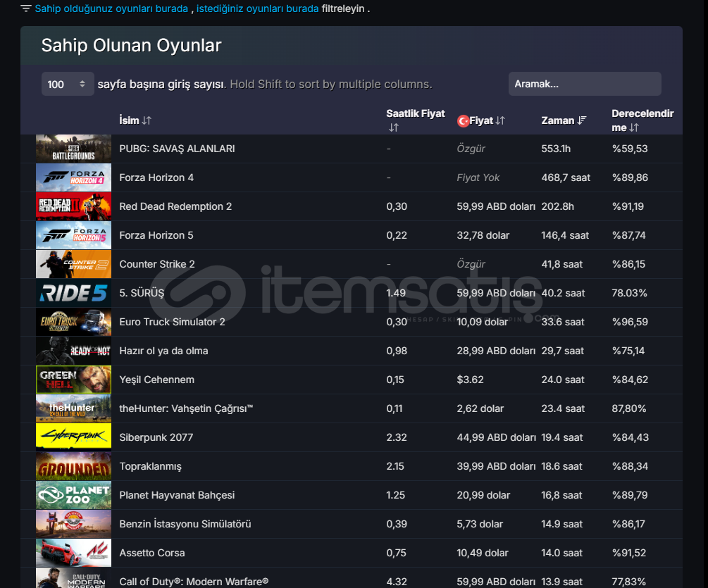The image size is (708, 588).
Task: Select 'Call of Duty®: Modern Warfare®' name
Action: (194, 582)
